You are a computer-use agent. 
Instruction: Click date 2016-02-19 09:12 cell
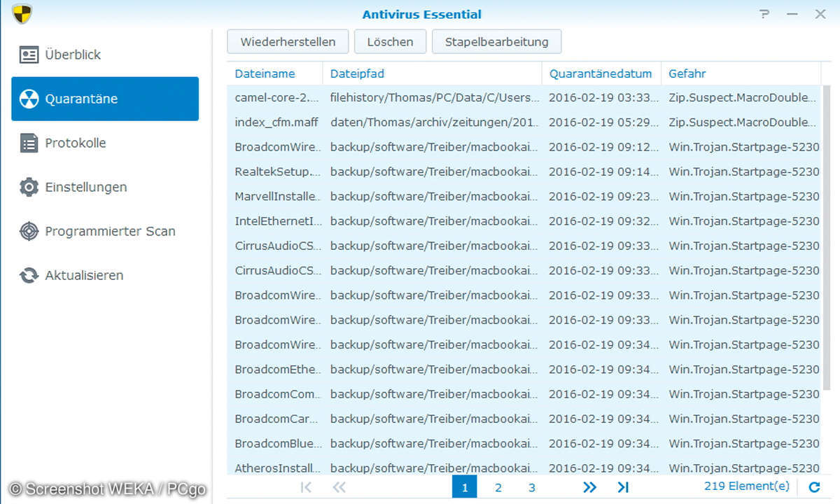(x=603, y=147)
